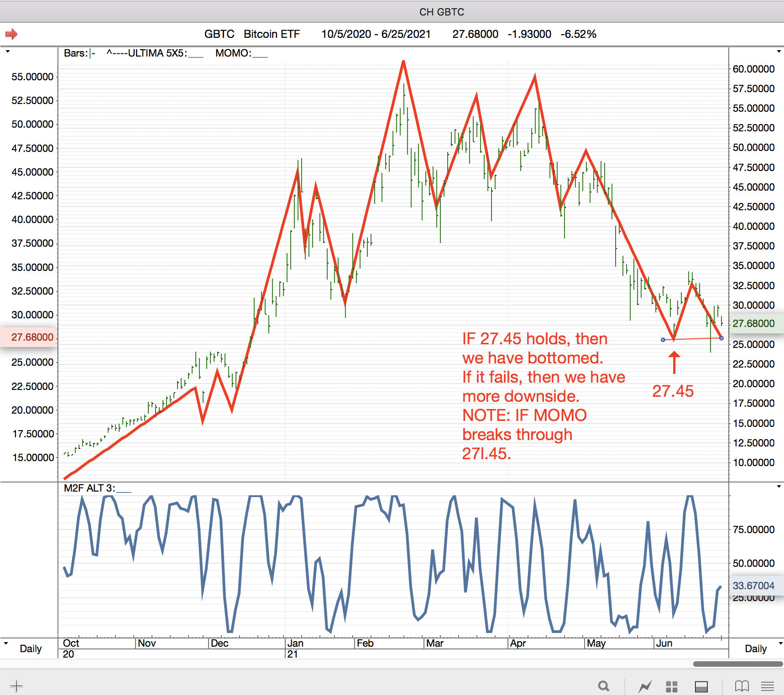This screenshot has height=695, width=784.
Task: Open the four-square grid layout icon
Action: 671,686
